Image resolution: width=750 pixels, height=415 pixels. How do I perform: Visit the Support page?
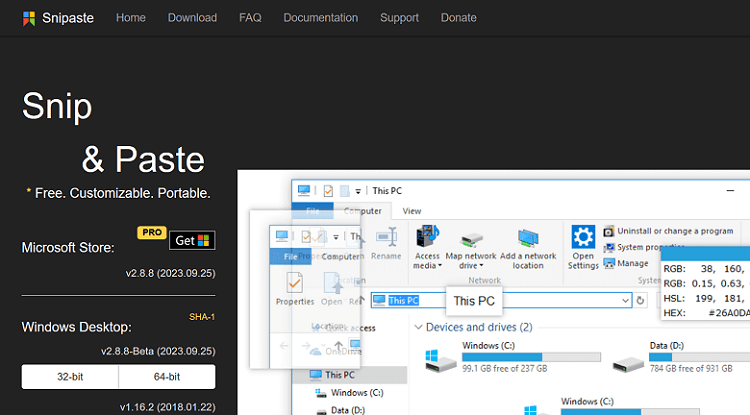pyautogui.click(x=399, y=18)
